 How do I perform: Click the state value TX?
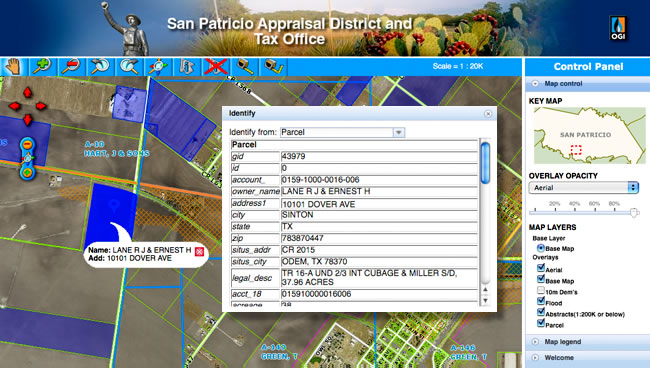(379, 227)
